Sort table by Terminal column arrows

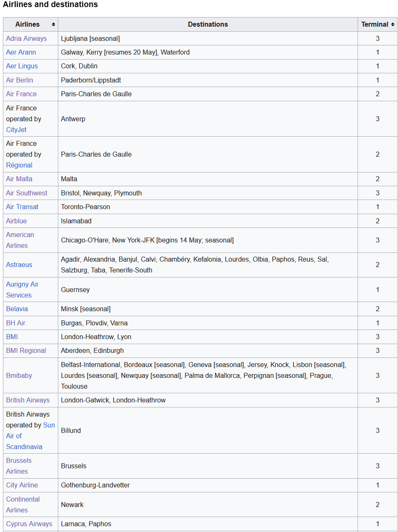click(393, 25)
